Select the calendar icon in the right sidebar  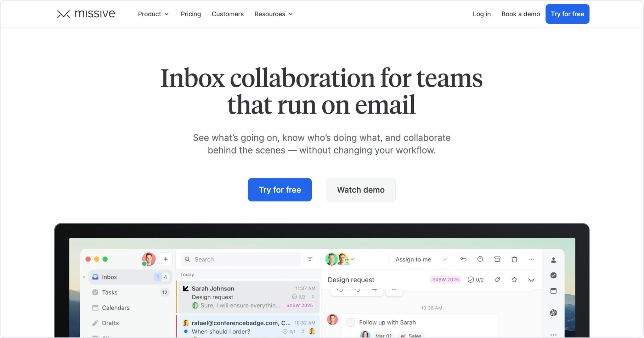click(554, 291)
